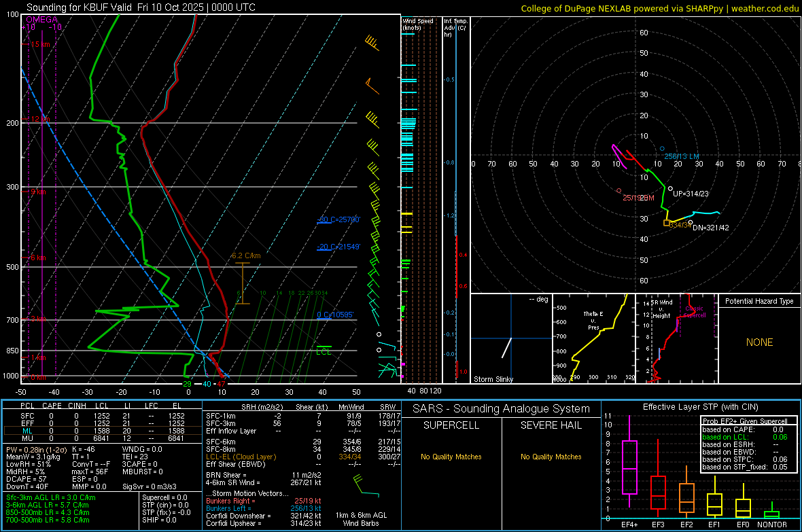This screenshot has height=532, width=802.
Task: Click the SFC-1km row in SRH table
Action: tap(303, 416)
